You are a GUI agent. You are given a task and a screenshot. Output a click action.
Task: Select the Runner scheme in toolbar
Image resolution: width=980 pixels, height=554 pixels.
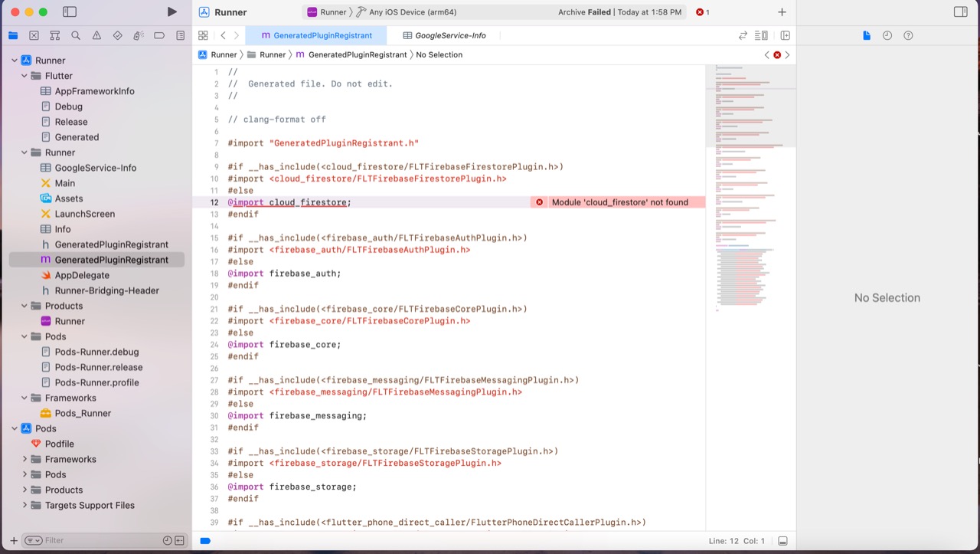point(327,12)
